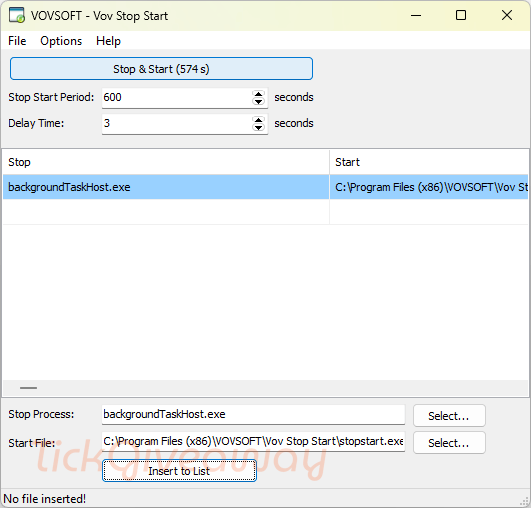Click the Stop & Start countdown button
Screen dimensions: 531x508
pos(161,69)
